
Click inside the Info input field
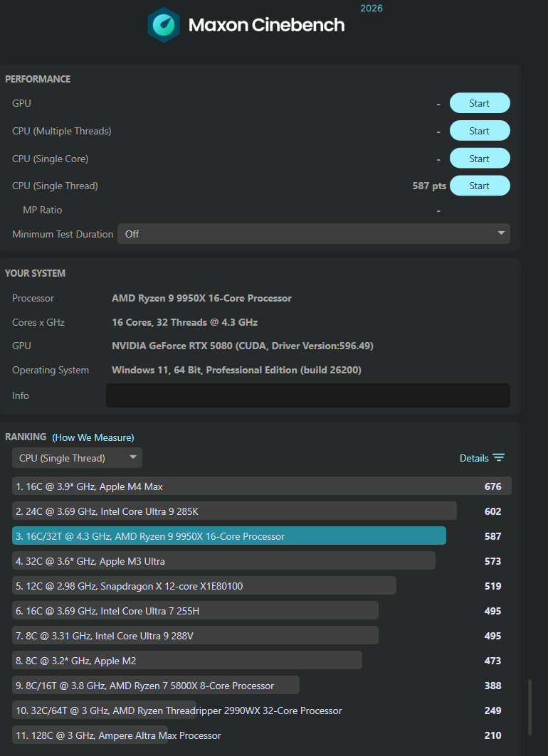pyautogui.click(x=307, y=395)
